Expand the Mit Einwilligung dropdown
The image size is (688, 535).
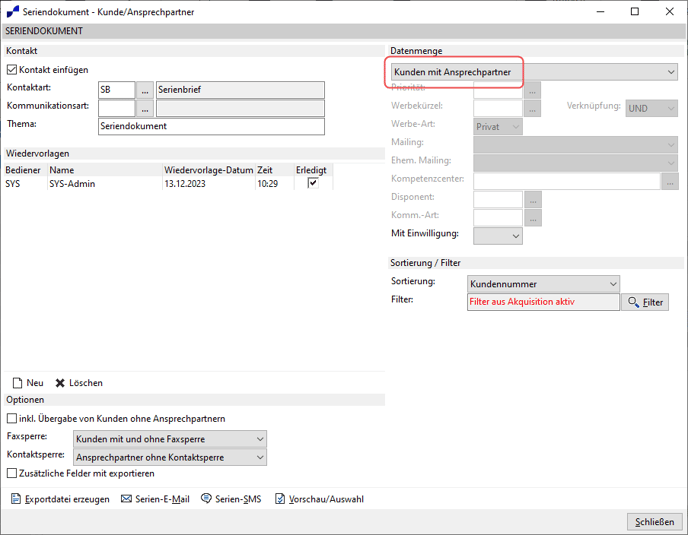coord(498,236)
